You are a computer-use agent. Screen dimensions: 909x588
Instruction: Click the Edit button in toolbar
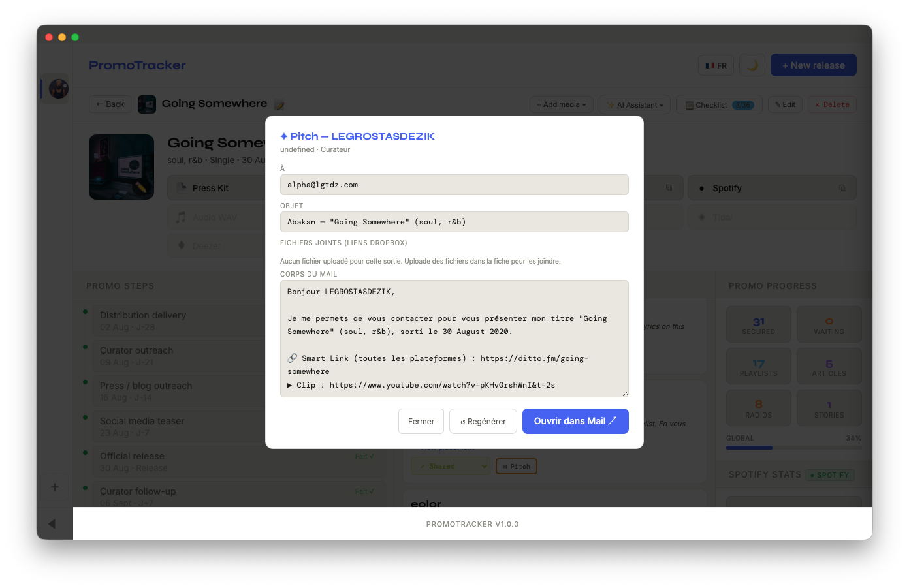click(785, 105)
